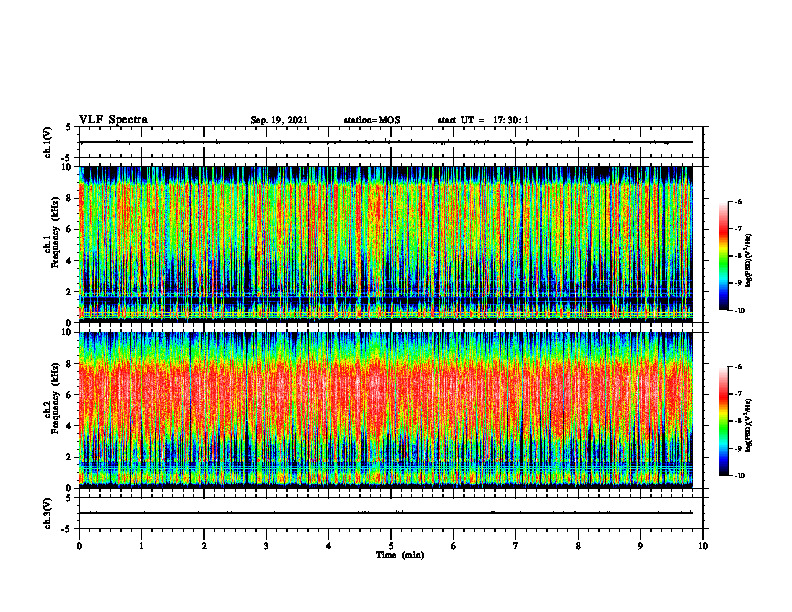This screenshot has width=792, height=612.
Task: Click the '8' kHz tick on ch.2 frequency axis
Action: pyautogui.click(x=70, y=364)
